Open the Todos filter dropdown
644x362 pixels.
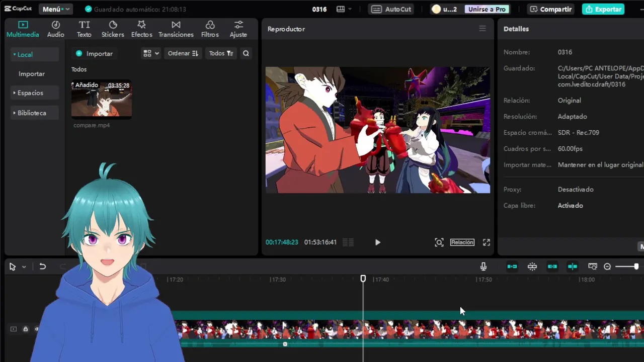tap(221, 53)
